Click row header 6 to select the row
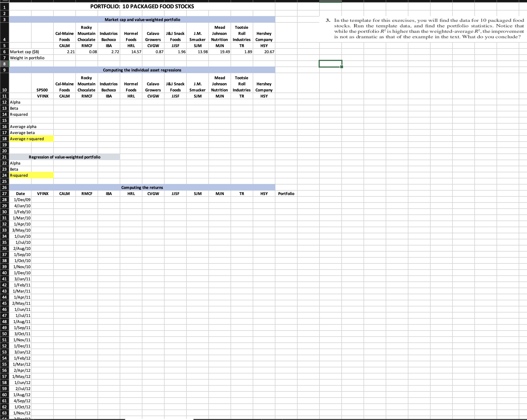This screenshot has width=527, height=420. coord(4,52)
